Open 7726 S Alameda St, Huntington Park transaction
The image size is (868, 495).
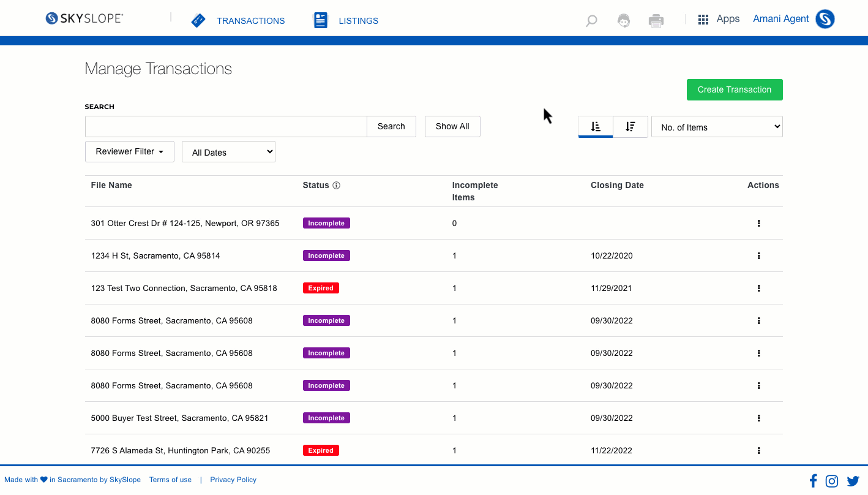(181, 451)
